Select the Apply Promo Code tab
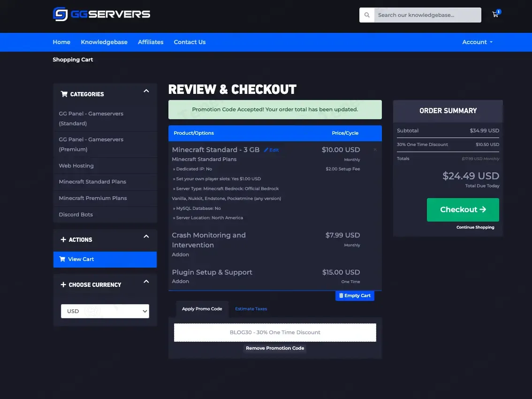 point(202,309)
